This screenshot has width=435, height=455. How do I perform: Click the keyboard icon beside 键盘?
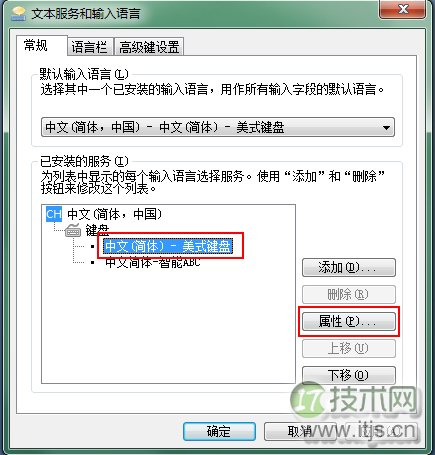coord(73,230)
